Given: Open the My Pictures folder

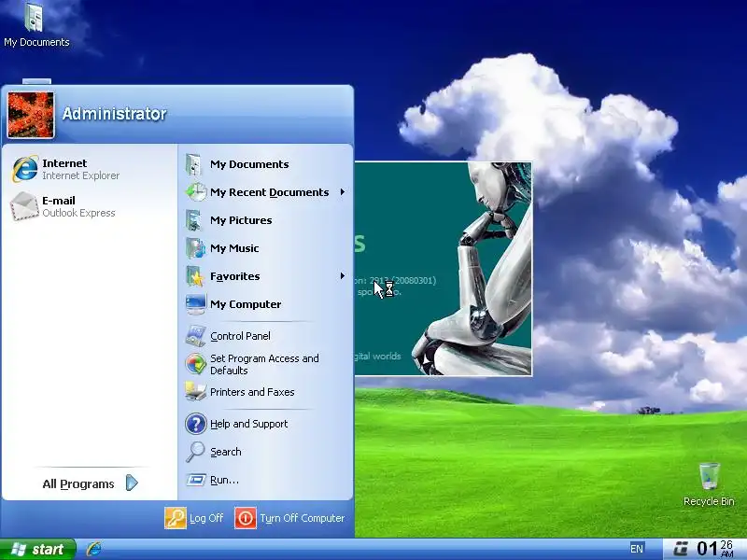Looking at the screenshot, I should tap(265, 220).
